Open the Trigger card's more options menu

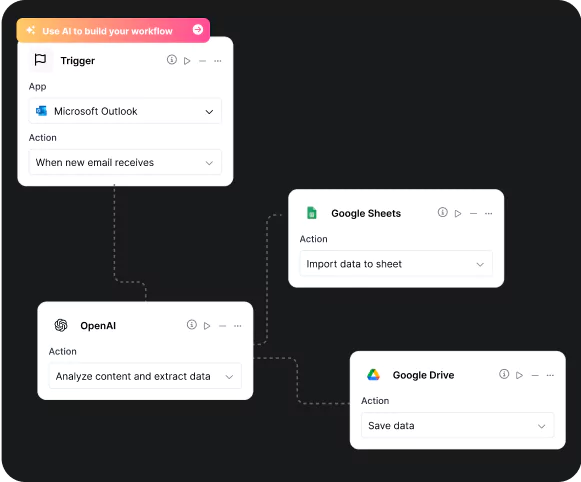tap(218, 61)
